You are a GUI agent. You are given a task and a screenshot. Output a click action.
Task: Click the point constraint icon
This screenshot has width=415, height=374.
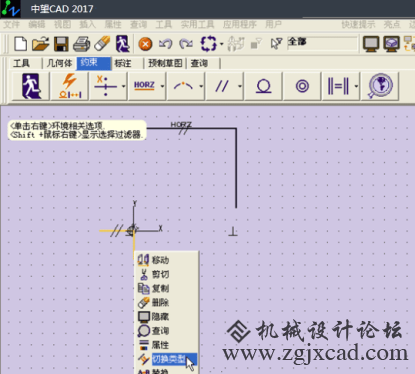click(x=105, y=86)
